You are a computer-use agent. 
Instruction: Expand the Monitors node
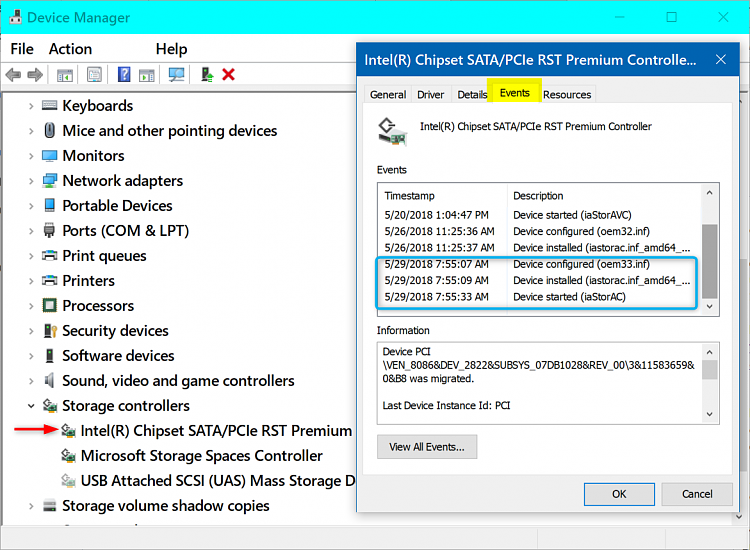[x=31, y=156]
